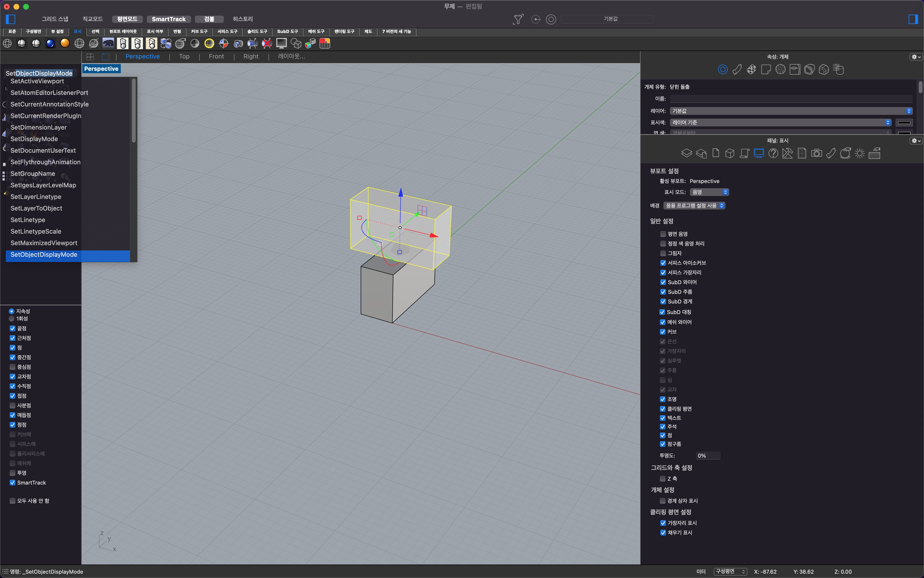Click the blue Rendered sphere display icon

pos(50,44)
